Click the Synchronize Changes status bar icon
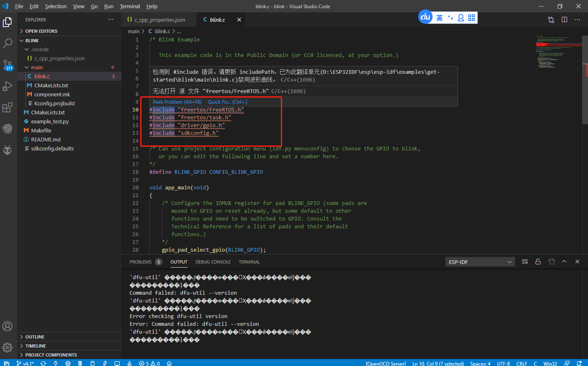 point(43,363)
